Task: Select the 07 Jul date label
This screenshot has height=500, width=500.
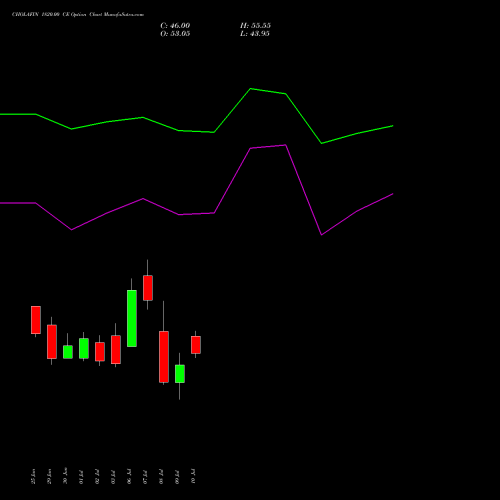Action: click(145, 477)
